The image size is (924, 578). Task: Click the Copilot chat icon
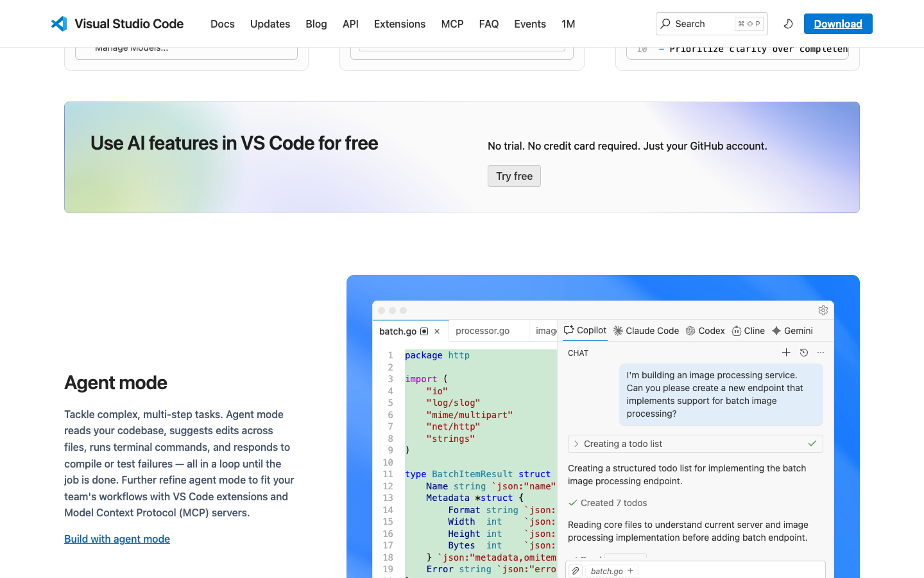click(x=569, y=330)
